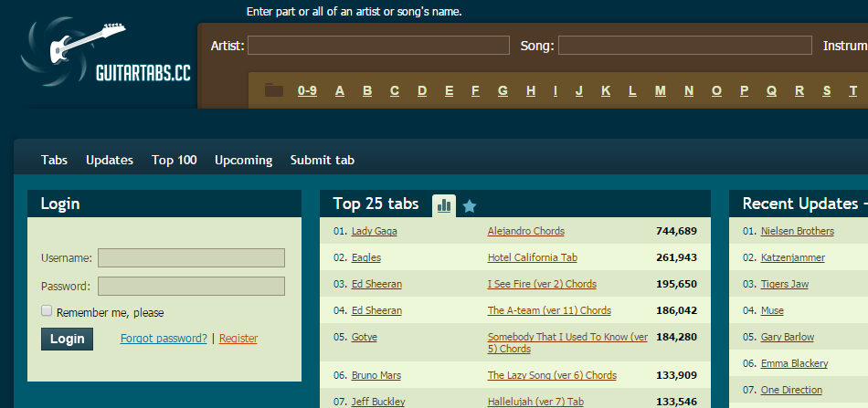Open the Forgot password link
Viewport: 868px width, 408px height.
(164, 339)
